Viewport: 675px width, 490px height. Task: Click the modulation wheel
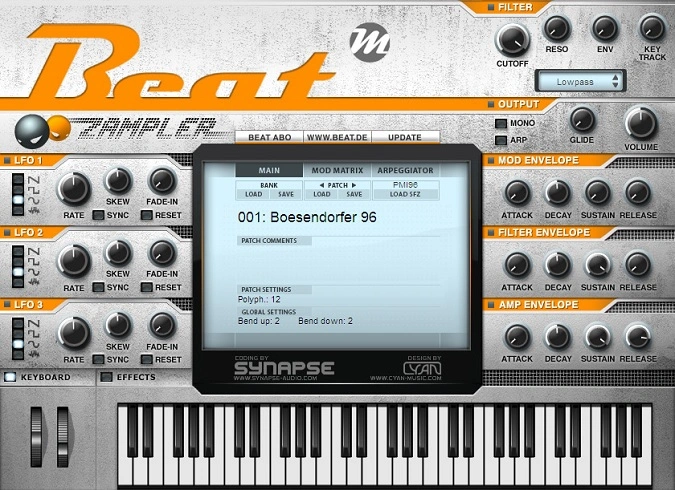[x=63, y=437]
